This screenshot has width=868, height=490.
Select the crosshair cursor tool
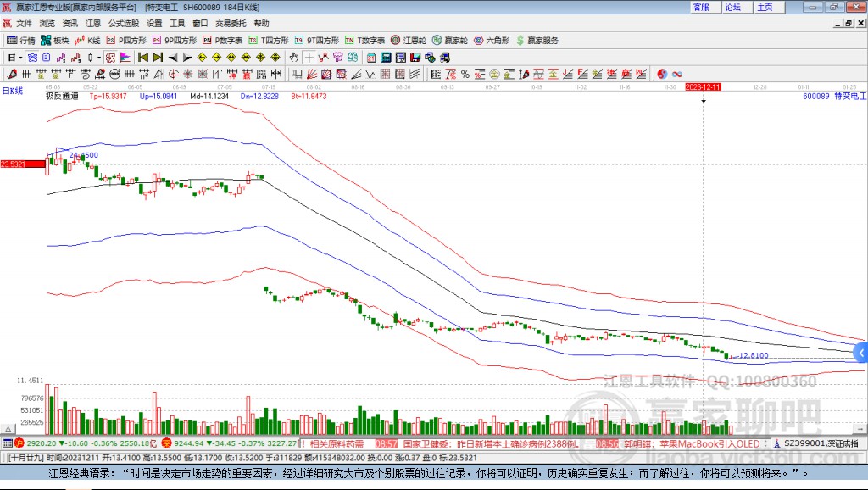(309, 58)
